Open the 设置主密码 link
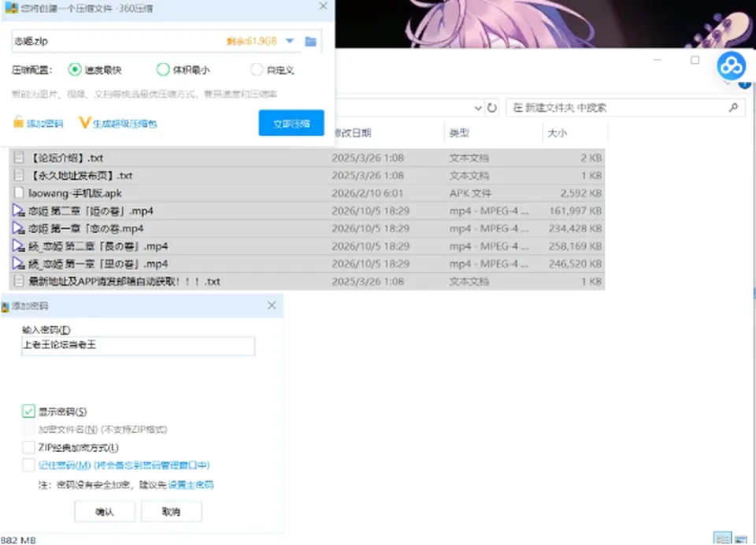 191,484
